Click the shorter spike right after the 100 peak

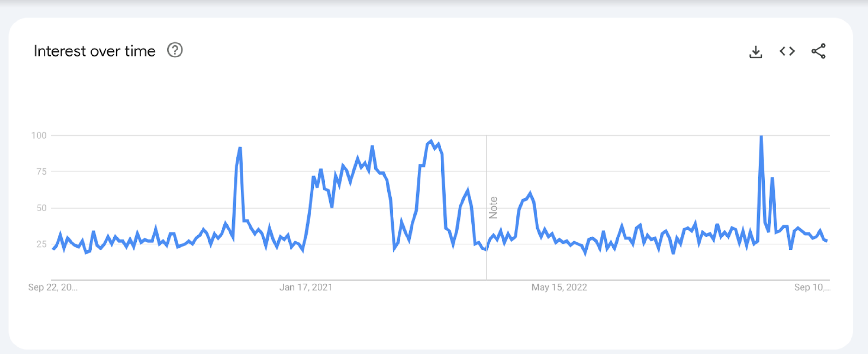[772, 179]
